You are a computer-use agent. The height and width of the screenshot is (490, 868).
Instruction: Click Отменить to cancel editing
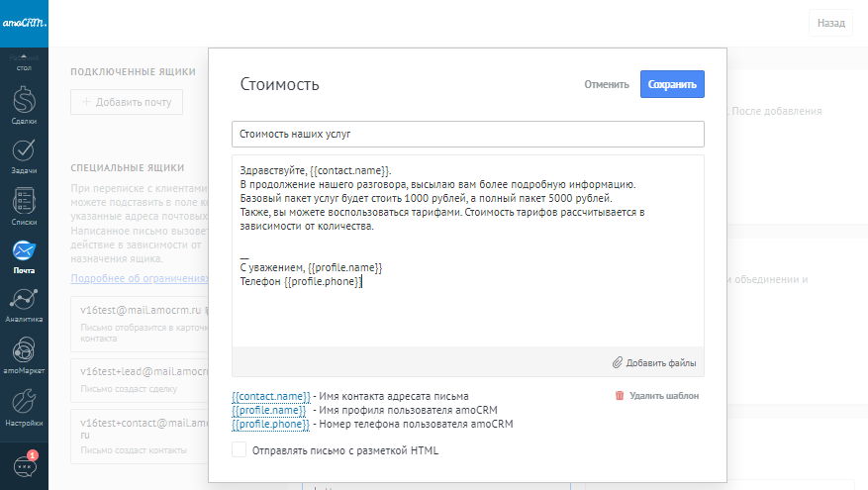606,84
